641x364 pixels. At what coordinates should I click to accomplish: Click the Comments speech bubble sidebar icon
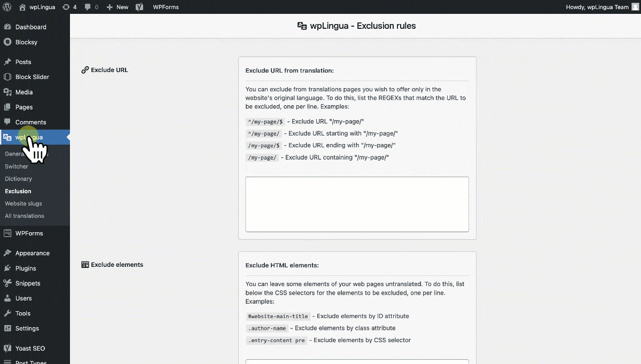point(7,122)
